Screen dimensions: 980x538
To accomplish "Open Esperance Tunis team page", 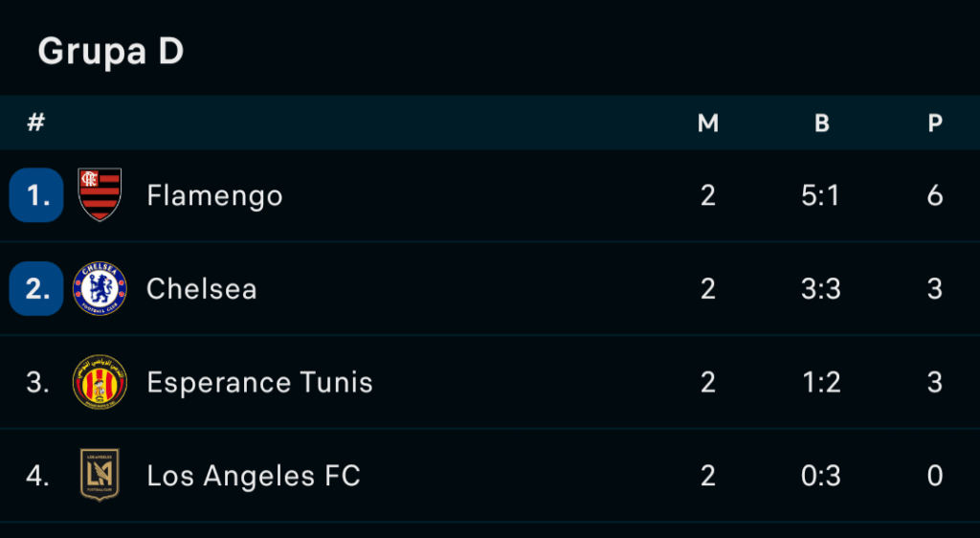I will 259,382.
